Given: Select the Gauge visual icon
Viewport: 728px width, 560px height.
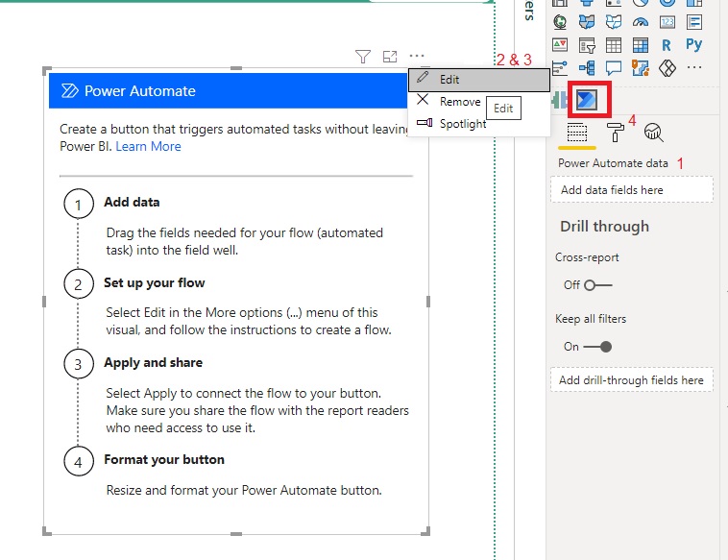Looking at the screenshot, I should pyautogui.click(x=641, y=22).
